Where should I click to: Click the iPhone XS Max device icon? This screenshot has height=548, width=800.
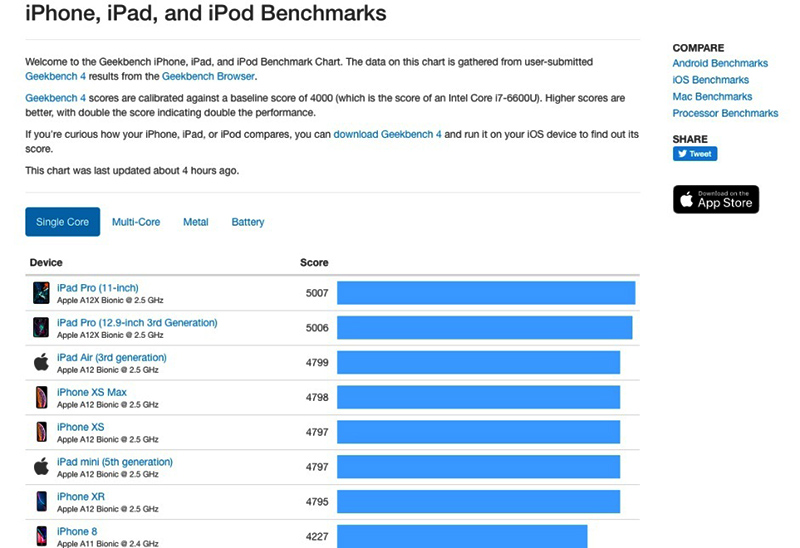(x=41, y=397)
